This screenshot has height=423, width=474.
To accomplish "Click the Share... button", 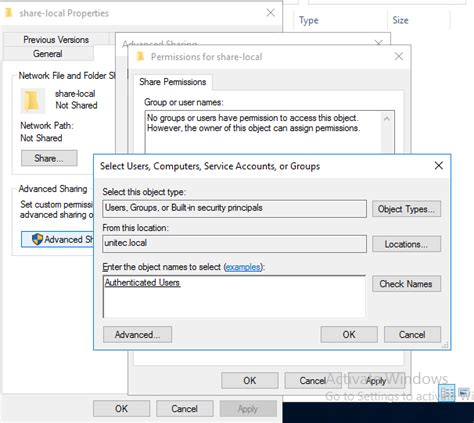I will (x=49, y=158).
